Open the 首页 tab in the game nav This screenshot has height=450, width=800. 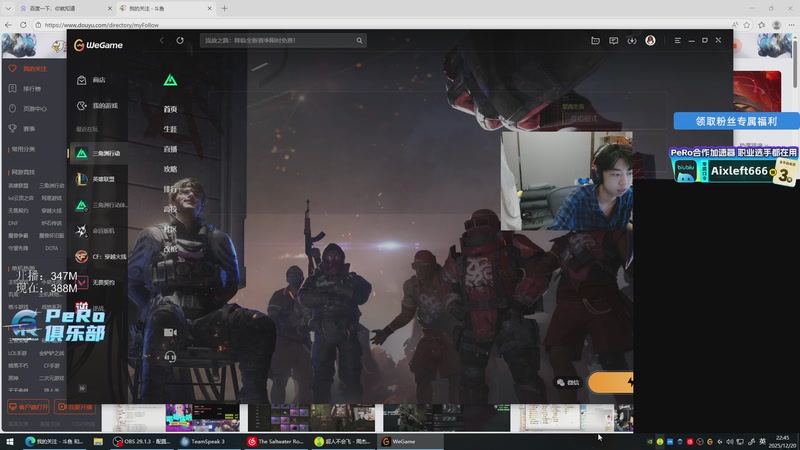pyautogui.click(x=170, y=109)
